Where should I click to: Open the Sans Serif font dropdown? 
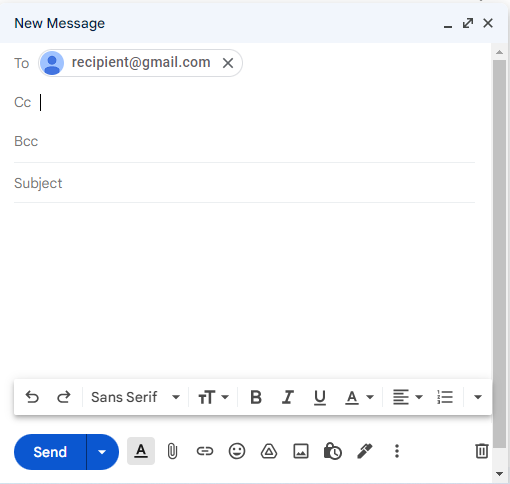pyautogui.click(x=135, y=397)
